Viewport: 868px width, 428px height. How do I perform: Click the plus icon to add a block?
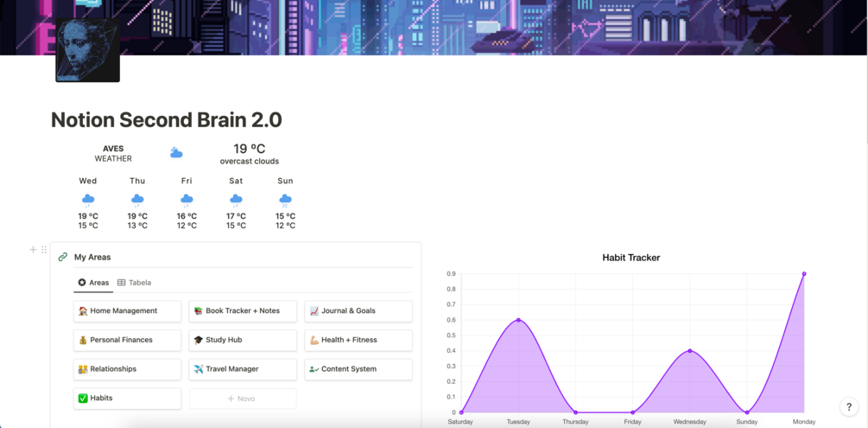click(33, 250)
